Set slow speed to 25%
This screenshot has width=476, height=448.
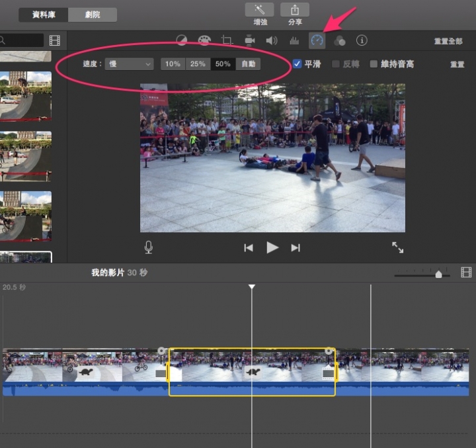(198, 64)
